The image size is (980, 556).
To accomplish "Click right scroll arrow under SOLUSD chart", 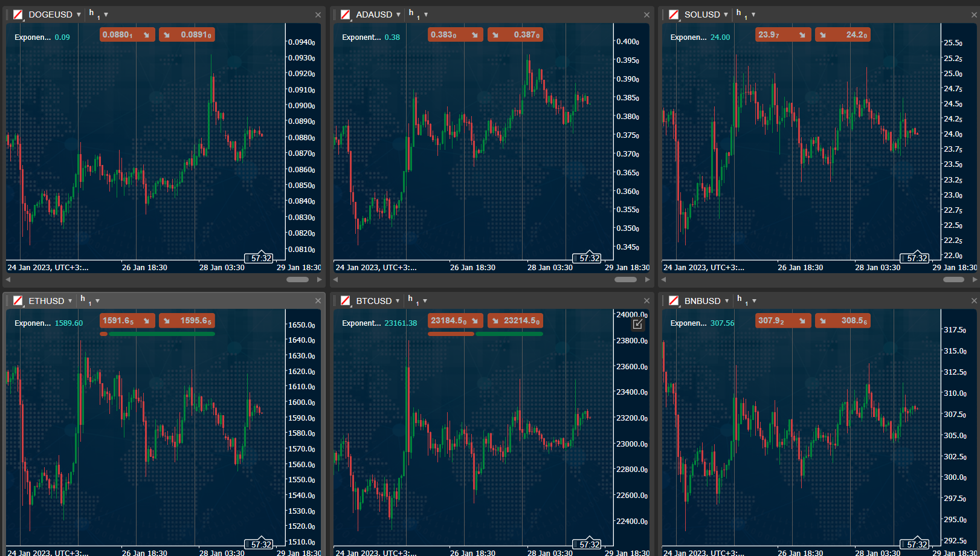I will tap(975, 280).
